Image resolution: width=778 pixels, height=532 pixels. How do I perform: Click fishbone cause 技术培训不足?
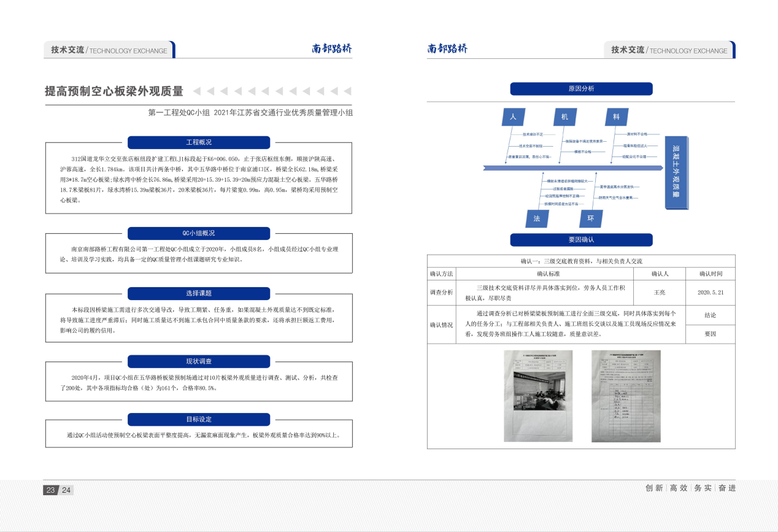point(533,134)
